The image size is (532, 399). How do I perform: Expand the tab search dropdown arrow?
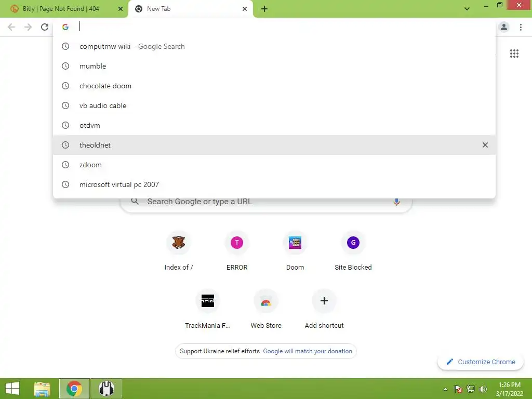pos(467,9)
